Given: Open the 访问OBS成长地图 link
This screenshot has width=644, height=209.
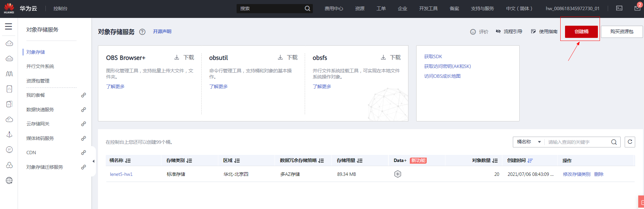Looking at the screenshot, I should click(442, 76).
